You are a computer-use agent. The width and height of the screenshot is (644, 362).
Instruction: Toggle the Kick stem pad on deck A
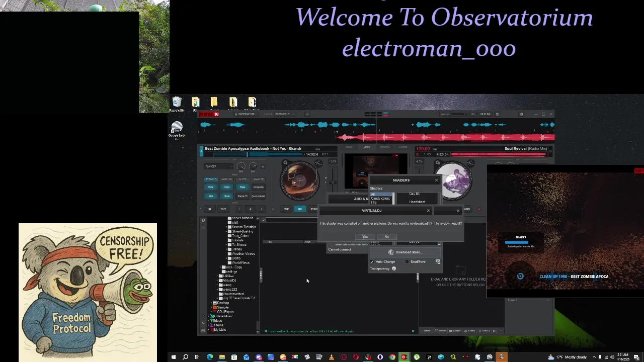(x=211, y=196)
